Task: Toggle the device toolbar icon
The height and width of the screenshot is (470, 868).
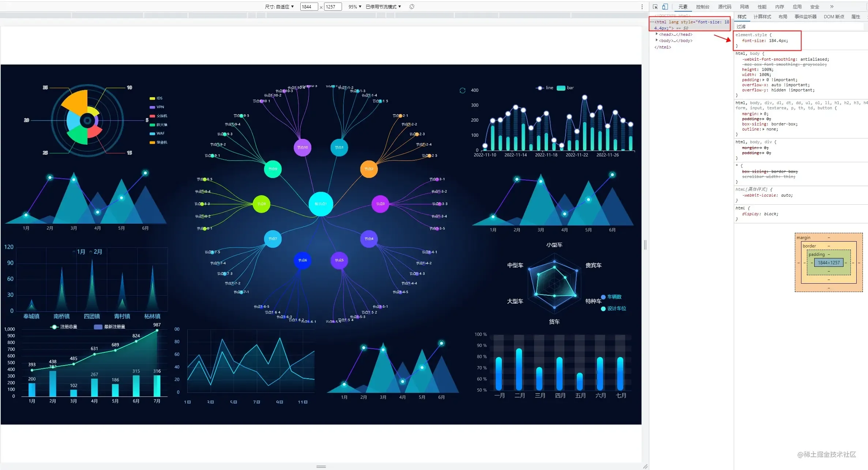Action: (665, 7)
